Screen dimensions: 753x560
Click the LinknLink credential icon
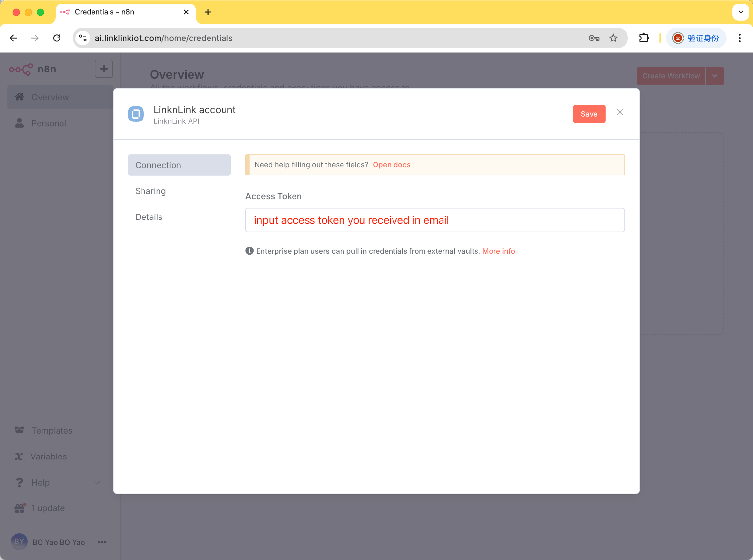(x=136, y=114)
